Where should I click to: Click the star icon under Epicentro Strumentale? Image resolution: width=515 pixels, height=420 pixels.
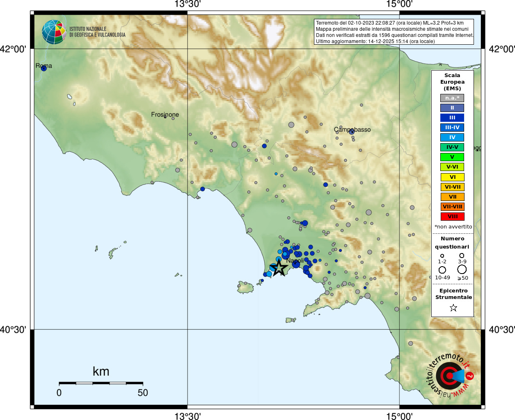tap(453, 308)
